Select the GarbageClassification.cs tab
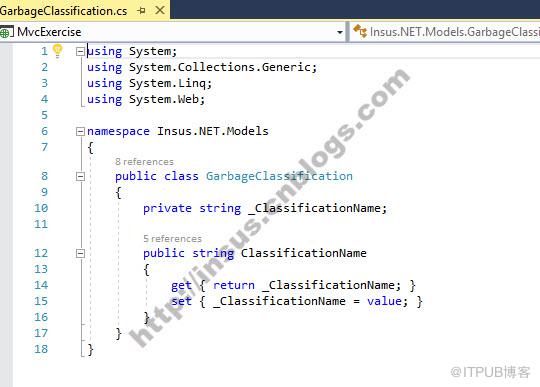Screen dimensions: 540x387 [63, 11]
